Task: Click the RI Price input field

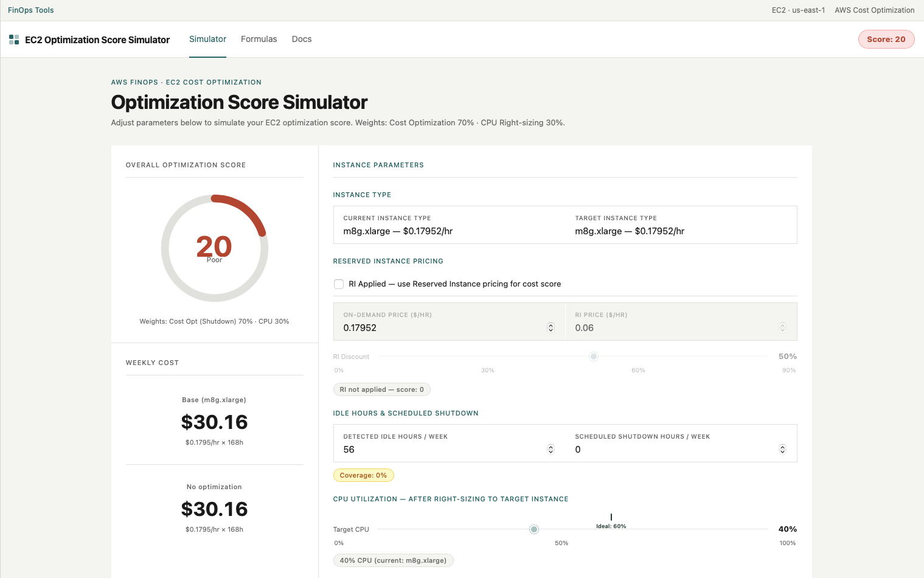Action: [x=681, y=327]
